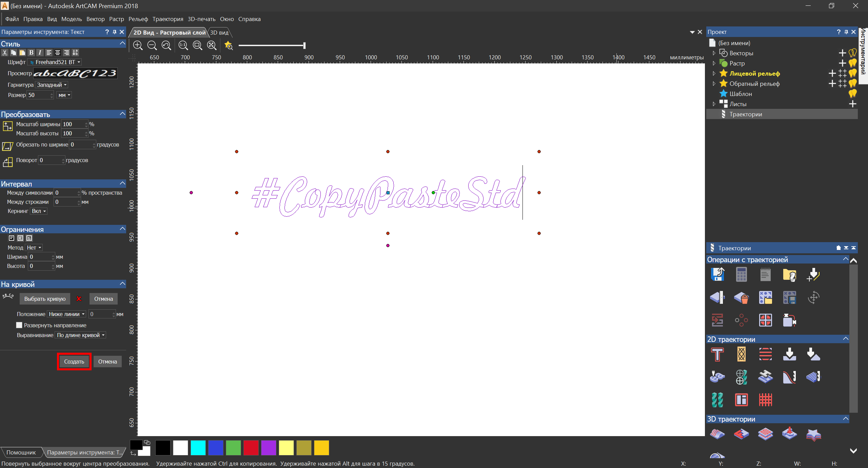868x468 pixels.
Task: Expand the Листы tree node
Action: [x=714, y=104]
